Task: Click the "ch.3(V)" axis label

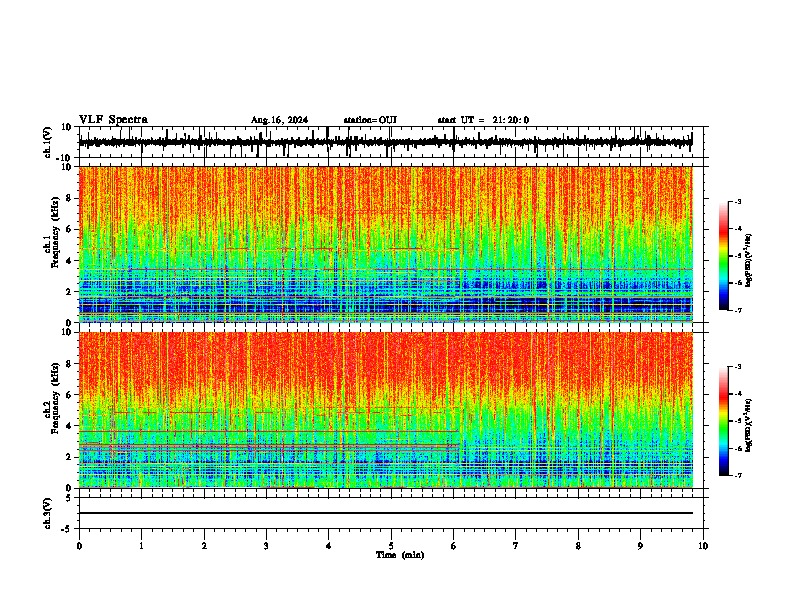Action: pyautogui.click(x=48, y=514)
